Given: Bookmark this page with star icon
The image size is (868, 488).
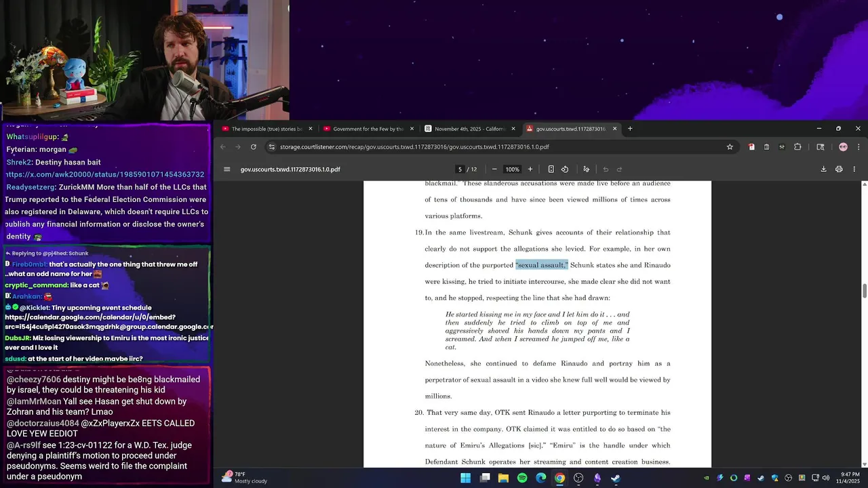Looking at the screenshot, I should tap(730, 147).
